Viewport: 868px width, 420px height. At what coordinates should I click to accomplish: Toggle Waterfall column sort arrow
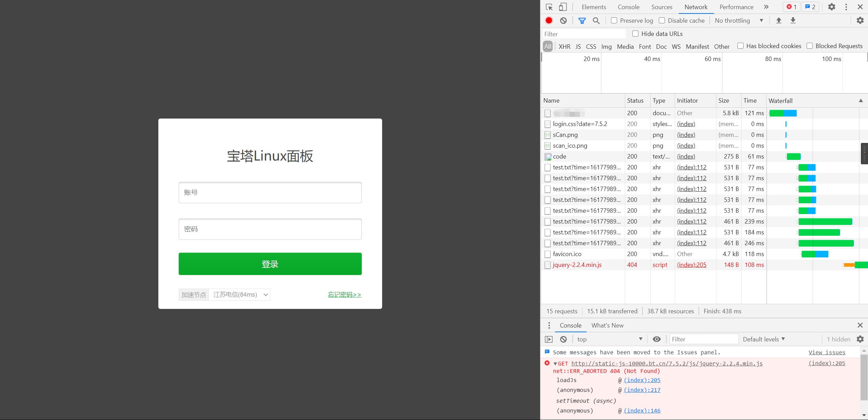coord(861,101)
